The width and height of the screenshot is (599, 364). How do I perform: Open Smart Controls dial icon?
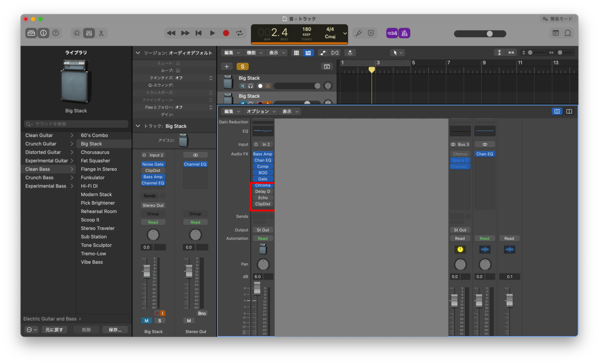tap(76, 33)
